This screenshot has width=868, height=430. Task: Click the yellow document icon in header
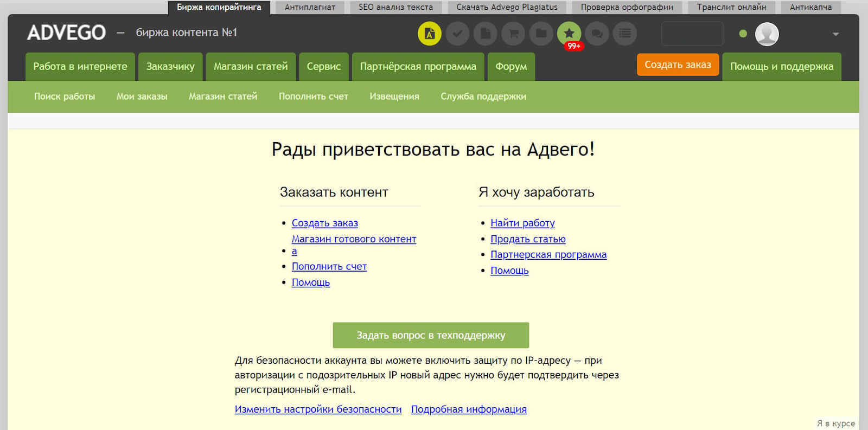430,34
